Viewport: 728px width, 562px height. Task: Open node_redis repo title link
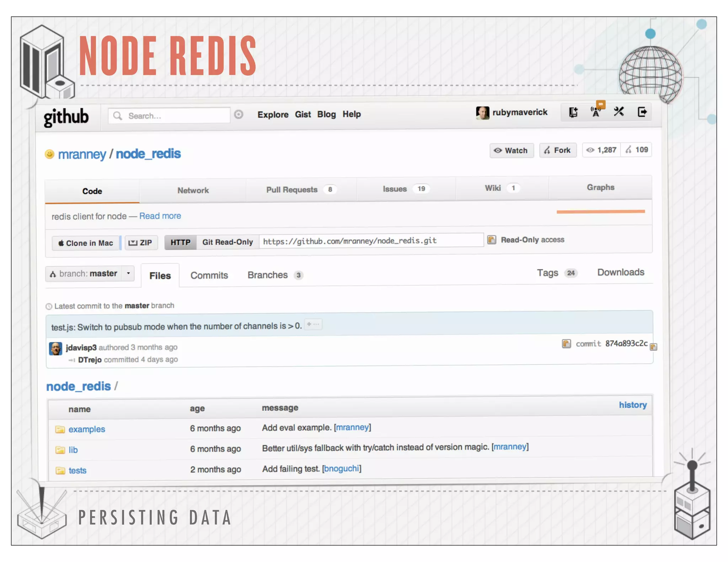coord(148,154)
